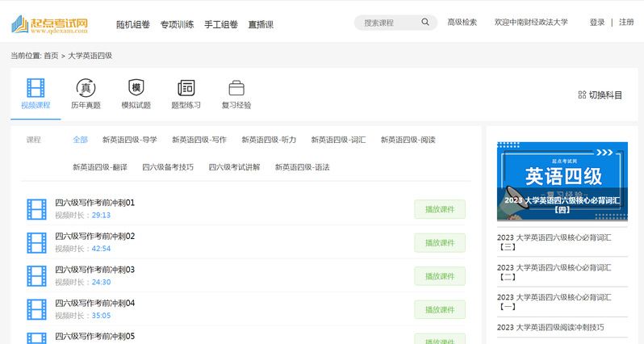Open the 英语四级 banner thumbnail
The image size is (644, 344).
tap(562, 181)
